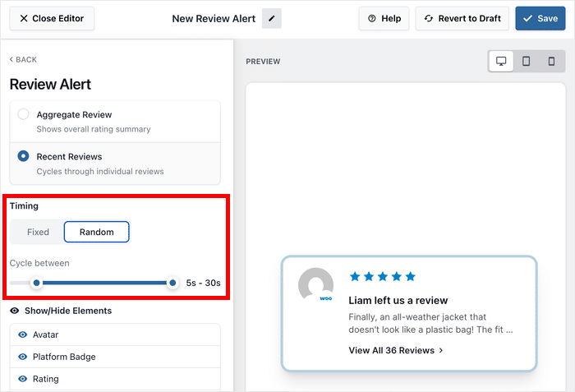Screen dimensions: 575x392
Task: Switch preview to tablet view
Action: point(527,62)
